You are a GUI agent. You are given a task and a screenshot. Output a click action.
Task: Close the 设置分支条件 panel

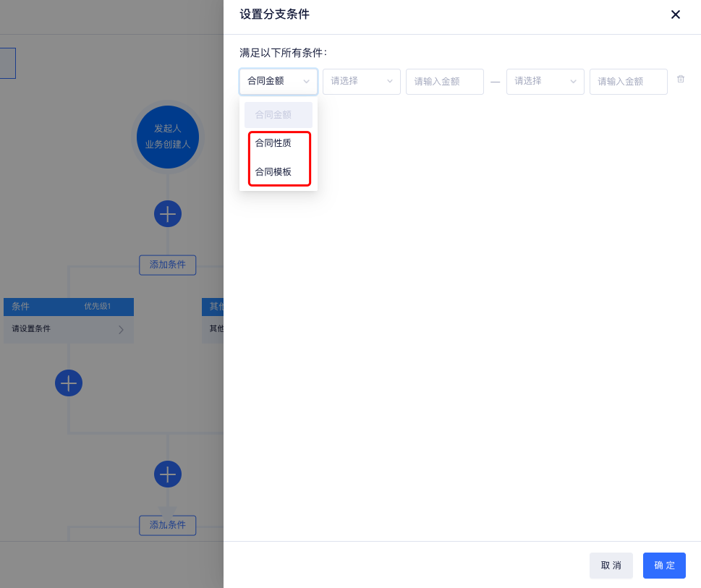[x=675, y=14]
